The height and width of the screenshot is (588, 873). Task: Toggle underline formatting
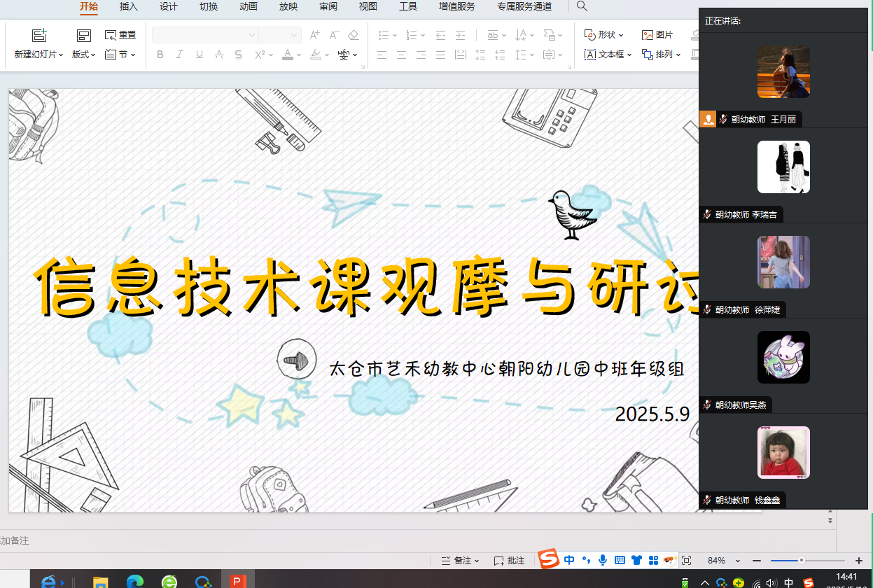tap(200, 55)
